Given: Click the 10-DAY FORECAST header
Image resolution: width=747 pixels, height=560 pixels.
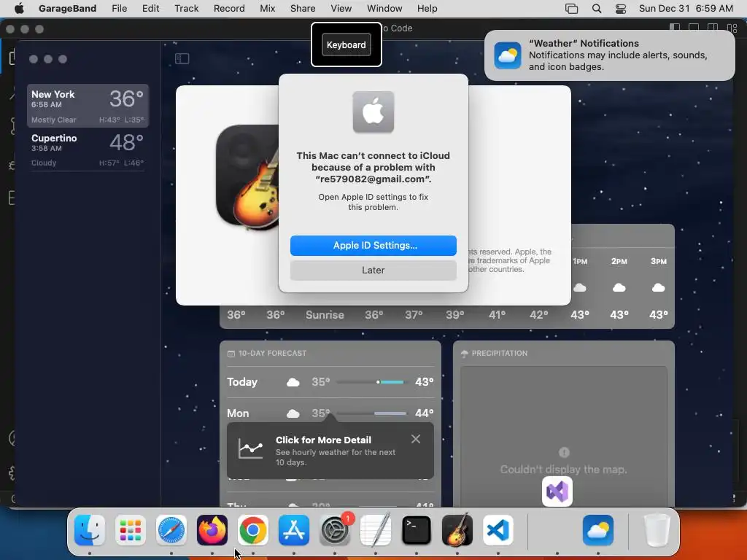Looking at the screenshot, I should tap(267, 354).
